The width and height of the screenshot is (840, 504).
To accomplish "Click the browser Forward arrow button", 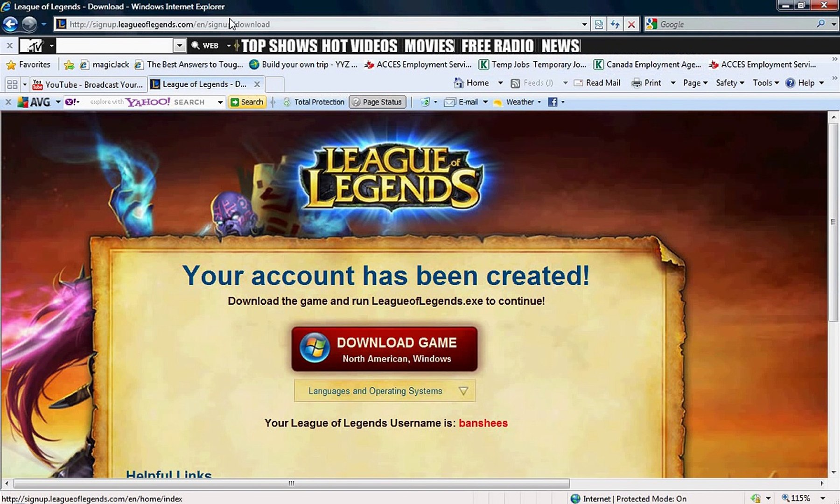I will tap(29, 24).
